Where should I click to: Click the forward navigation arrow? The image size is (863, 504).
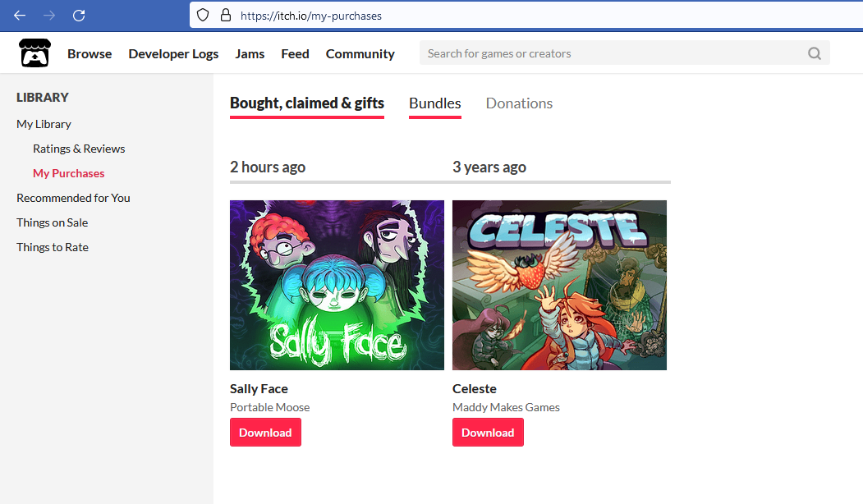click(48, 15)
